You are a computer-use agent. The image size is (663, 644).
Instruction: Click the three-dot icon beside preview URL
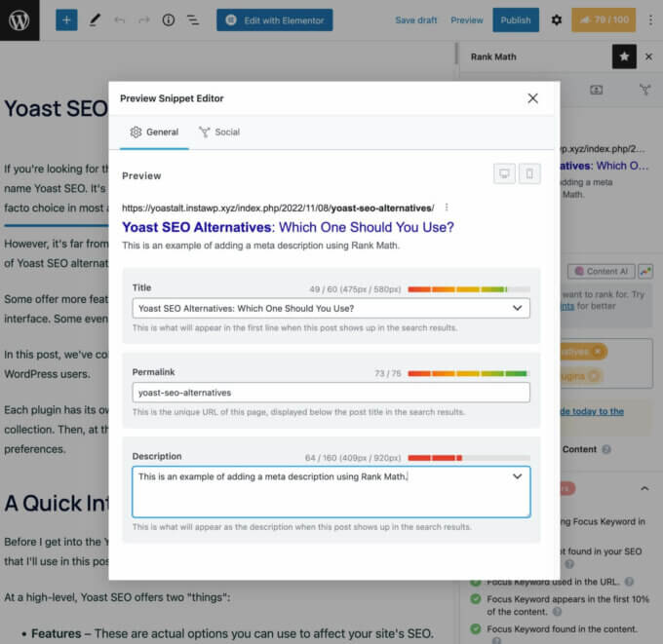click(x=447, y=208)
